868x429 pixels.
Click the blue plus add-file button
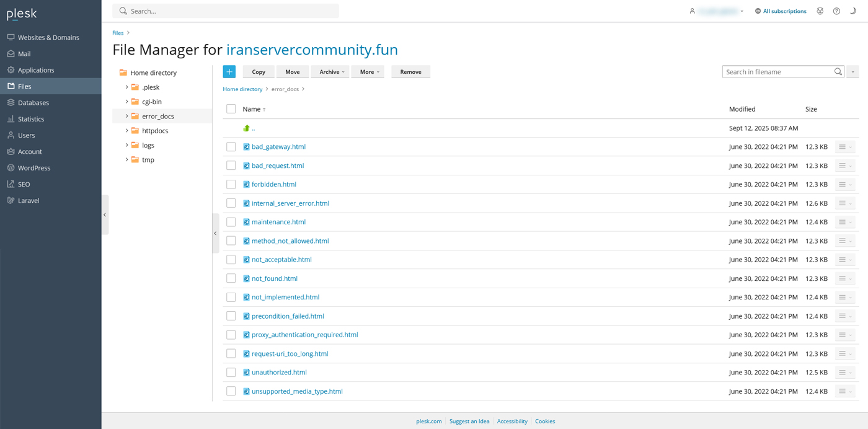pyautogui.click(x=229, y=72)
